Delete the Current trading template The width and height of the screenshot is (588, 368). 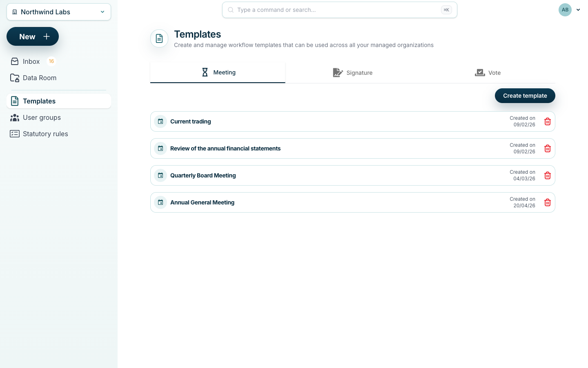coord(548,121)
